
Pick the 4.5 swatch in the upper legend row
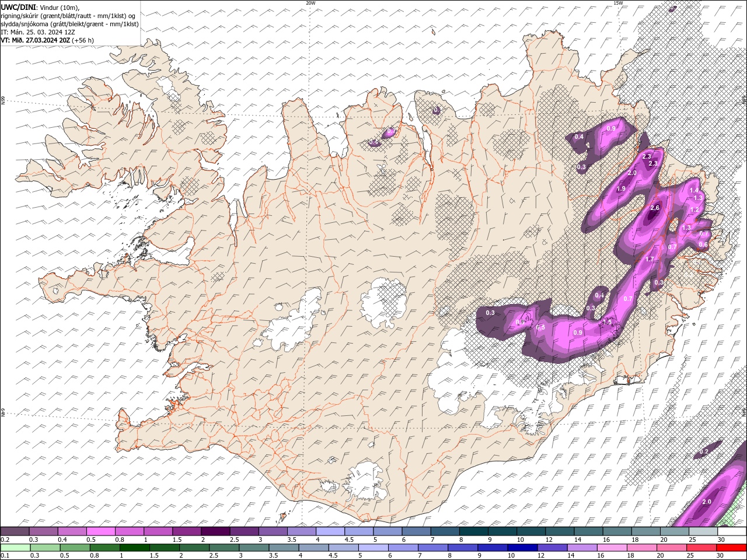coord(358,531)
